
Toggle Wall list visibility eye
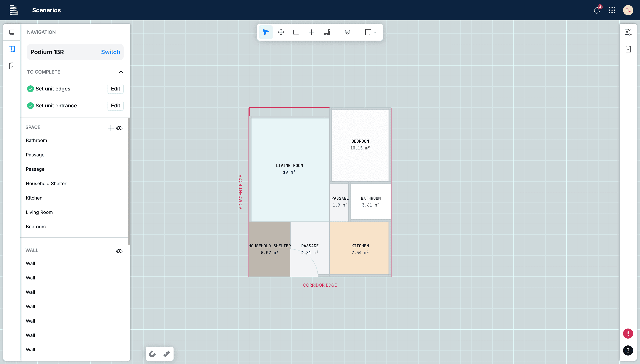point(119,251)
